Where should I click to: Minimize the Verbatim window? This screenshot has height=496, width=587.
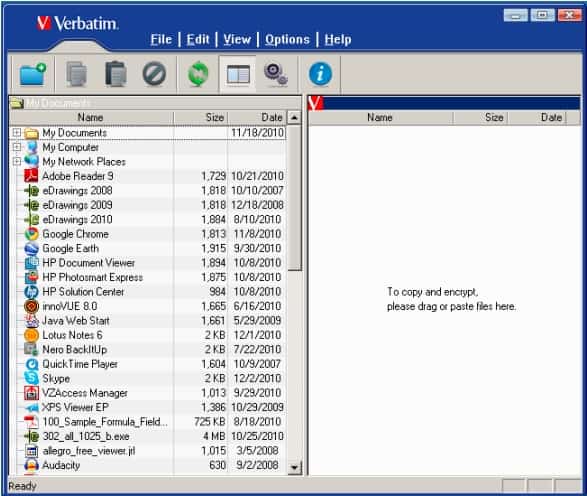(x=515, y=16)
